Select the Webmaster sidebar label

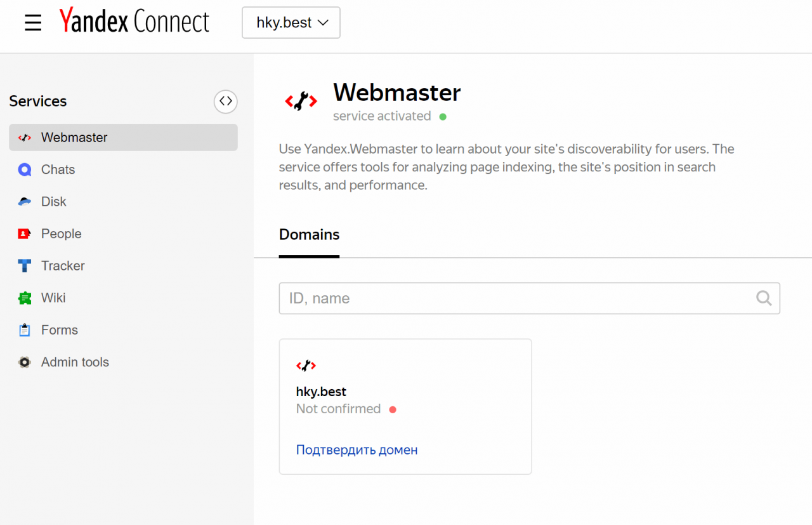coord(74,137)
